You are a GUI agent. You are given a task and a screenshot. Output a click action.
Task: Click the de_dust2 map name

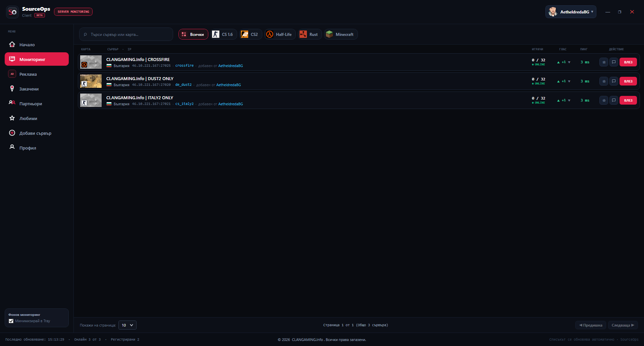tap(183, 85)
